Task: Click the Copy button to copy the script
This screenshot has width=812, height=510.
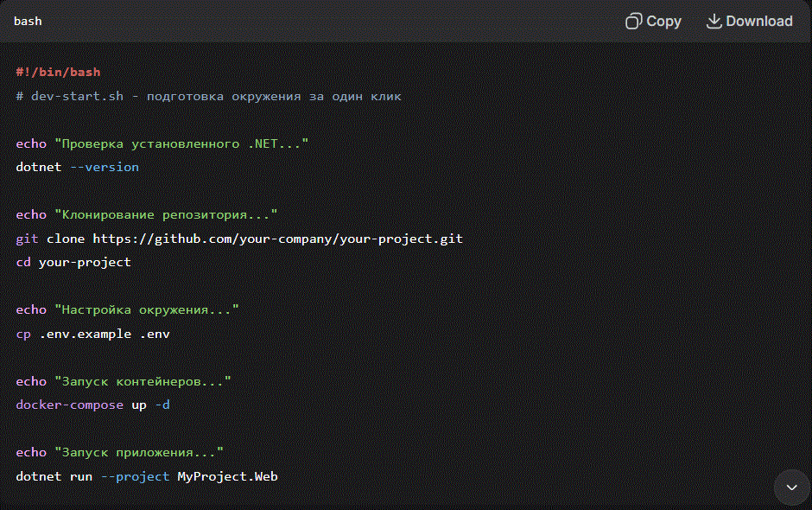Action: pyautogui.click(x=653, y=21)
